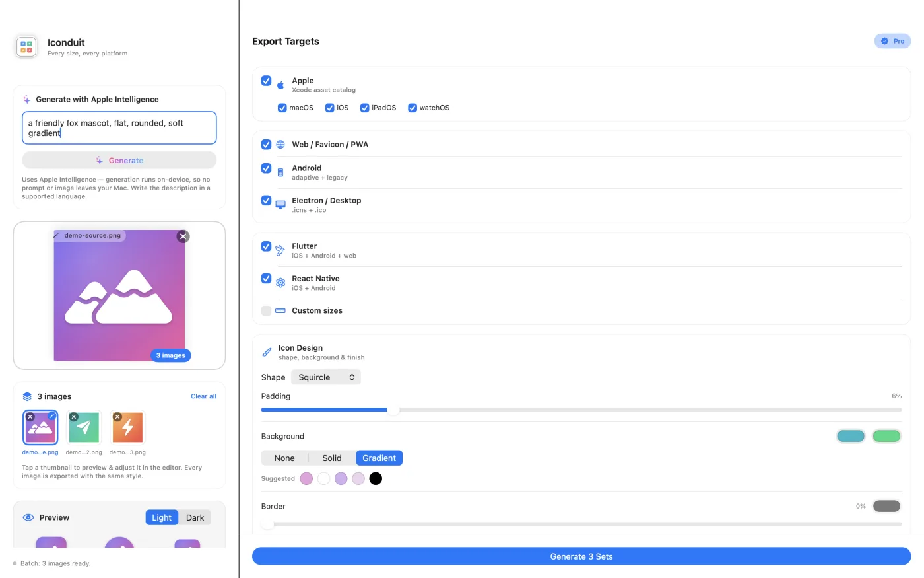Uncheck the Apple export target checkbox
This screenshot has width=924, height=578.
click(x=266, y=81)
